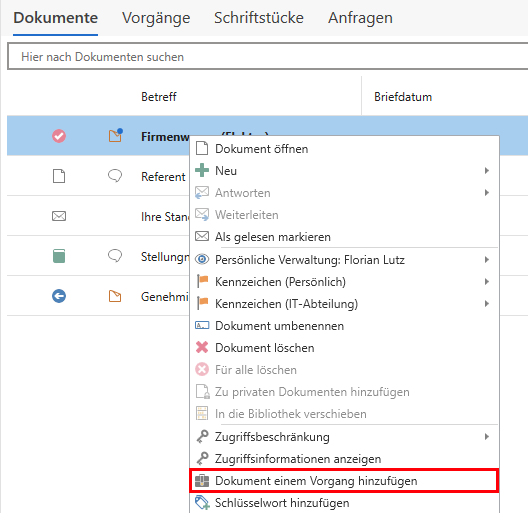Expand the Kennzeichen (Persönlich) submenu arrow
Screen dimensions: 528x513
pos(487,282)
